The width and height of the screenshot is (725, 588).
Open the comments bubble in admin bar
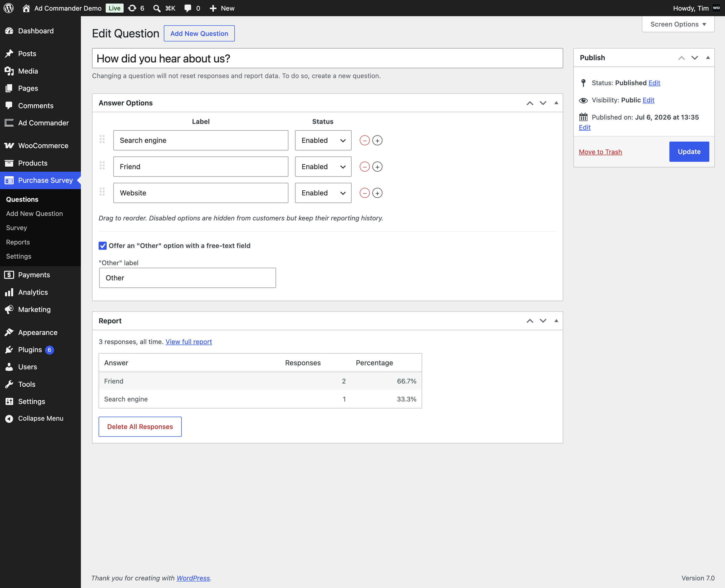[x=188, y=8]
